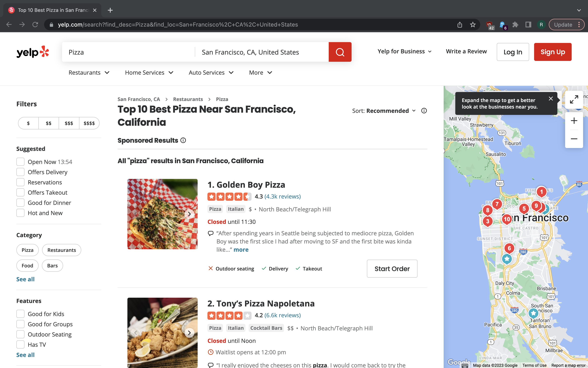Expand the Home Services dropdown

point(149,73)
